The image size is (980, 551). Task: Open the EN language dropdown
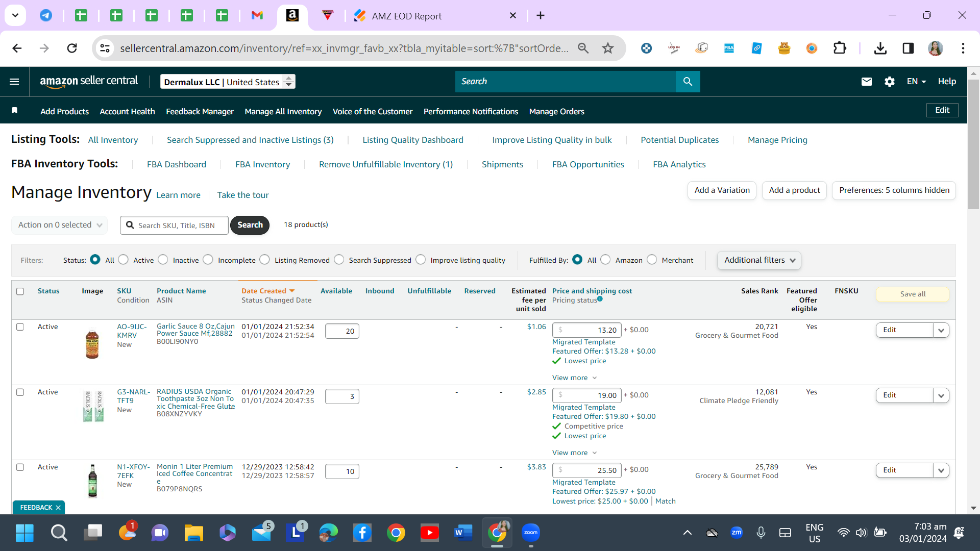[916, 82]
